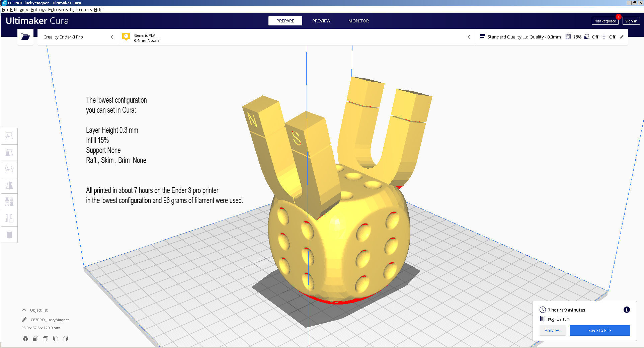Click the layer profile icon beside Standard Quality
This screenshot has width=644, height=348.
click(482, 37)
